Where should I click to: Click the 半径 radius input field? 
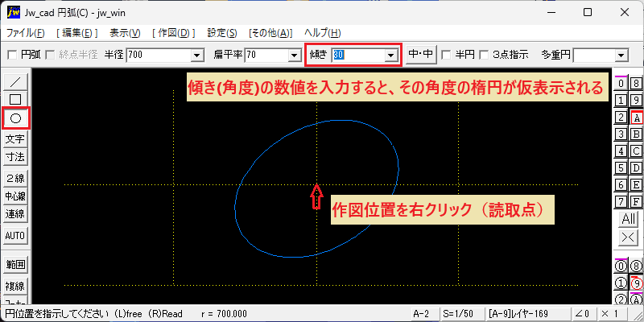159,55
